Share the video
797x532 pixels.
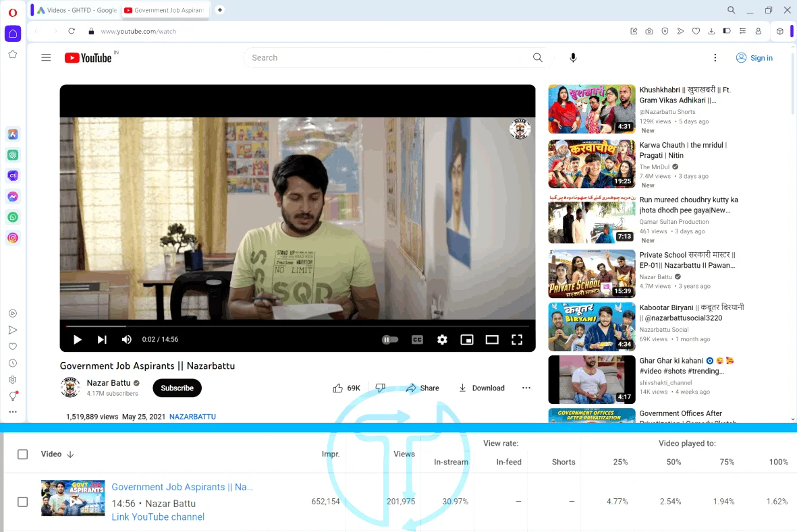(x=422, y=388)
